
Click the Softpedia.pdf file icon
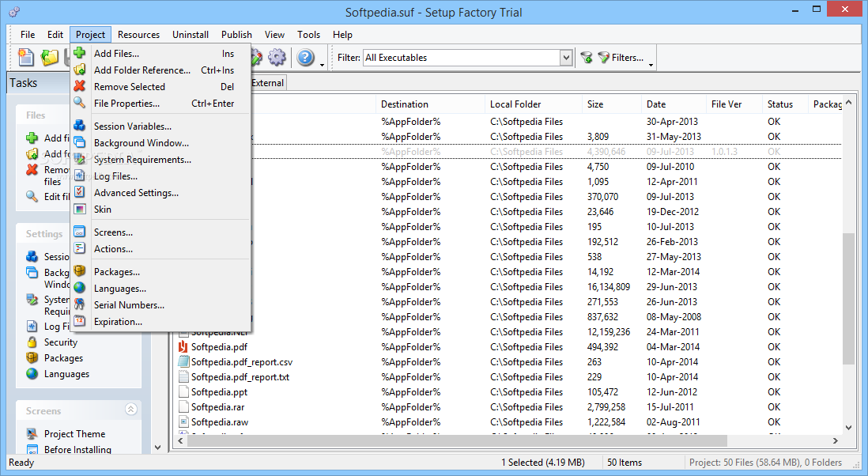point(183,347)
